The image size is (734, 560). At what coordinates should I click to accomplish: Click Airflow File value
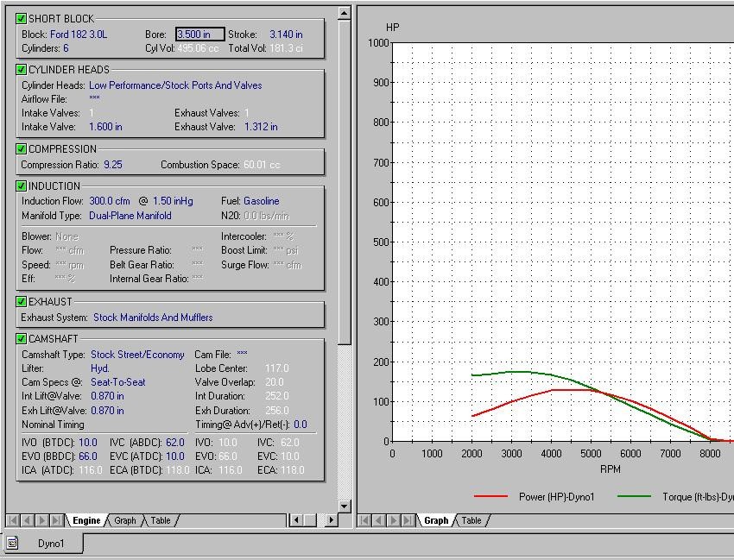tap(95, 98)
